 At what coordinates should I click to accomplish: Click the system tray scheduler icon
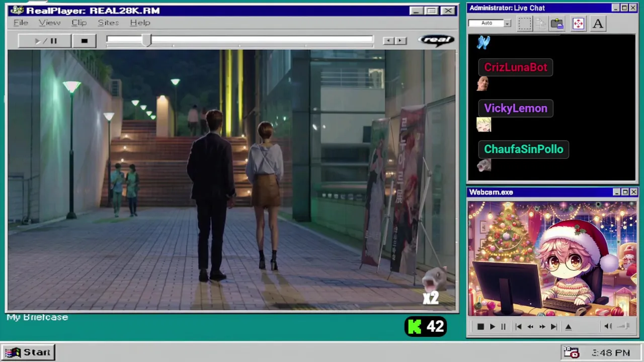(x=571, y=352)
